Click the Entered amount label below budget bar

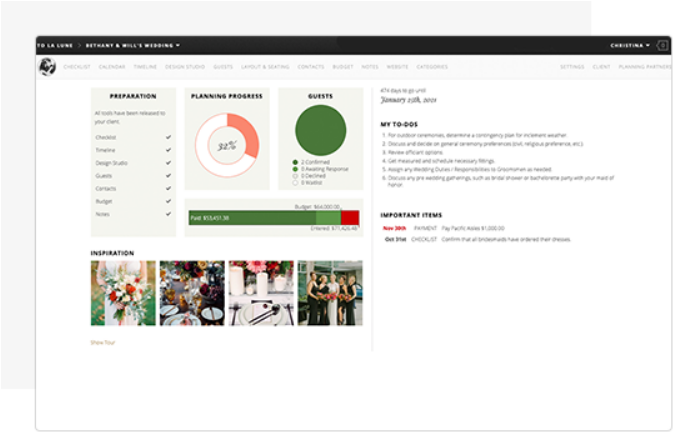pyautogui.click(x=334, y=228)
